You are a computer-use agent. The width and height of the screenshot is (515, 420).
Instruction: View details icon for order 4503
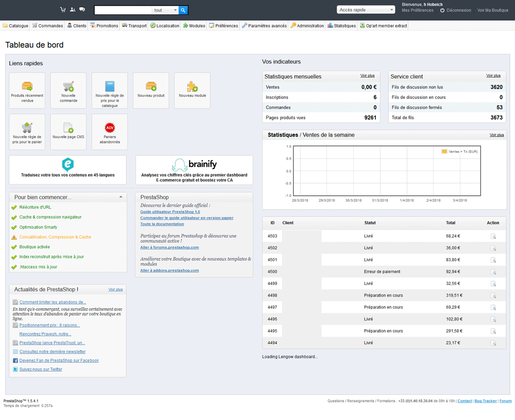point(493,237)
